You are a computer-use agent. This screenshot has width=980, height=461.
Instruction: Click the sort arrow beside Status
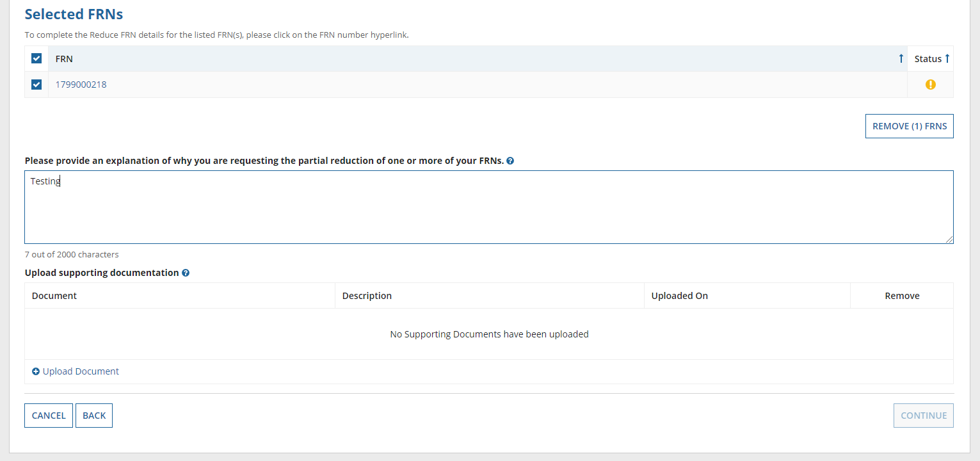(x=947, y=59)
